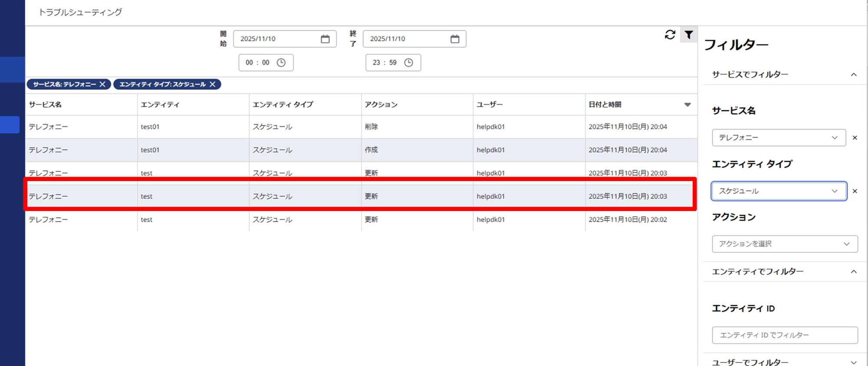Clear the サービス名 dropdown selection with X
Image resolution: width=868 pixels, height=366 pixels.
click(x=855, y=138)
